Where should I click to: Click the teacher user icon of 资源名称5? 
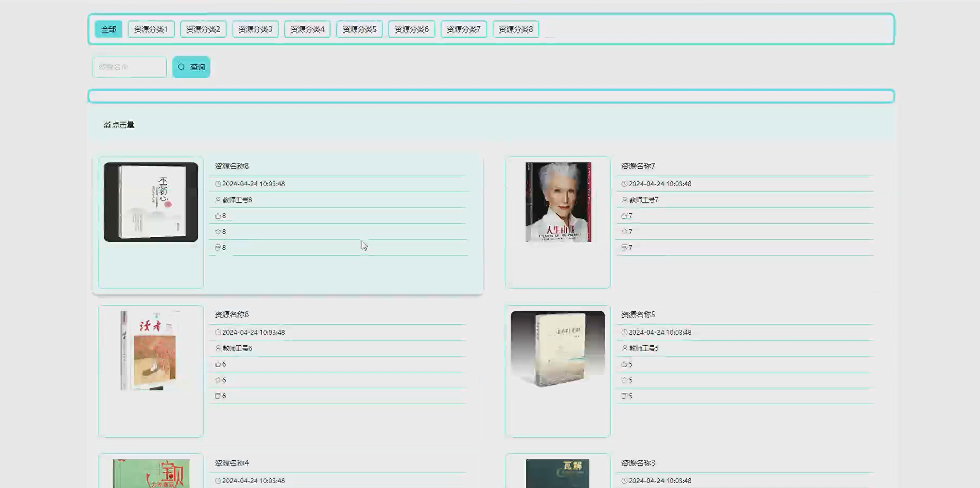tap(624, 348)
